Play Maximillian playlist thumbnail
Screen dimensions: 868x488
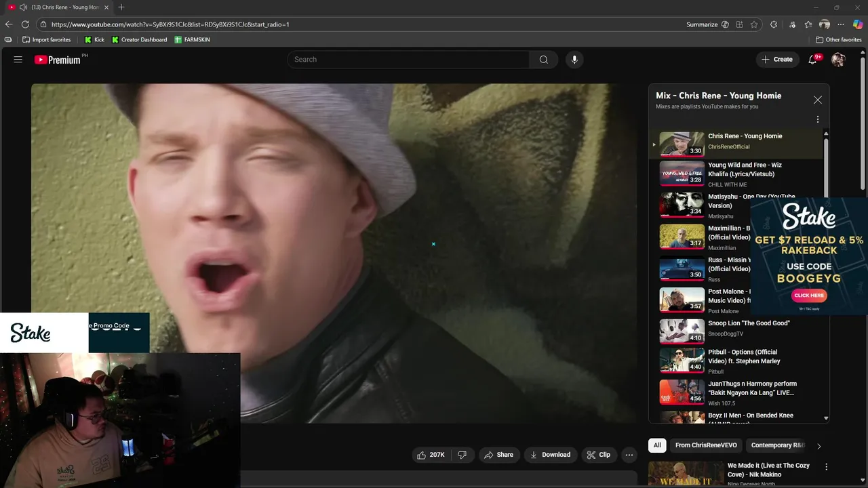click(682, 237)
